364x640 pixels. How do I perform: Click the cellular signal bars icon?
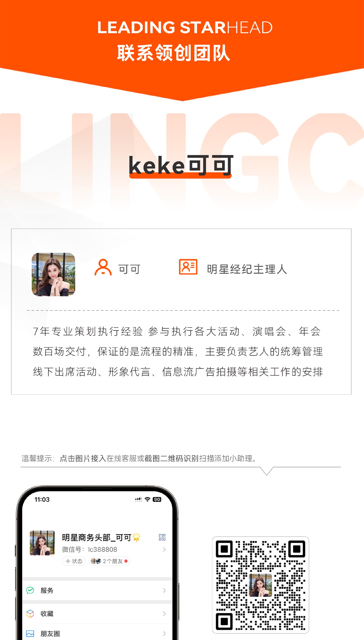click(139, 499)
